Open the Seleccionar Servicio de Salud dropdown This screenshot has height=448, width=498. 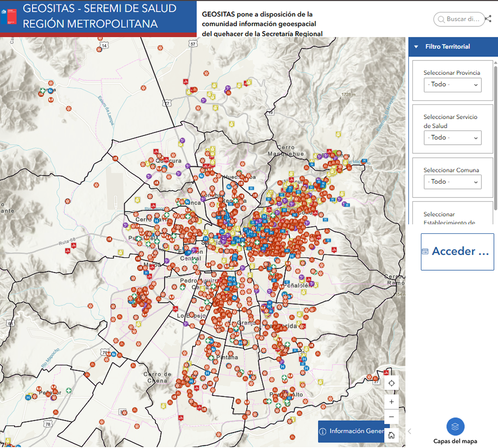pyautogui.click(x=452, y=138)
